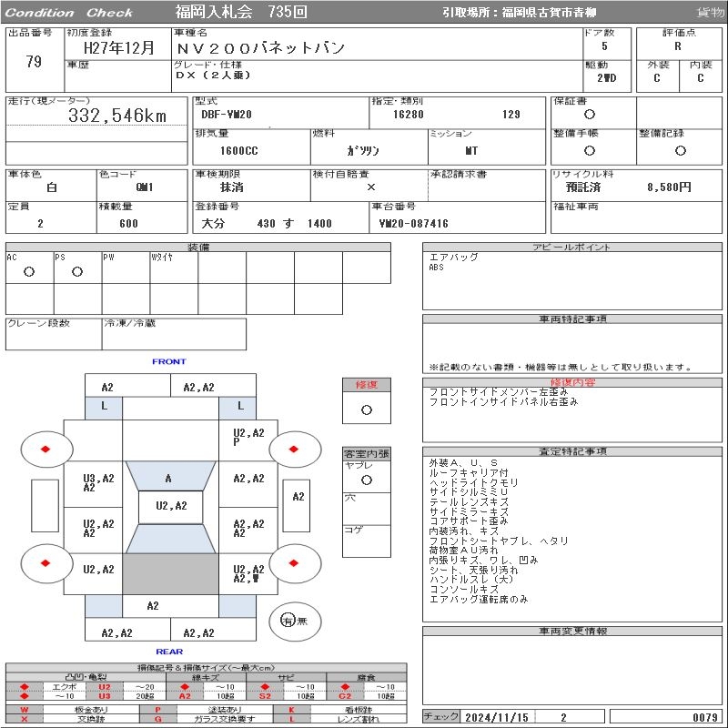Click the designation number 16280

pyautogui.click(x=408, y=115)
